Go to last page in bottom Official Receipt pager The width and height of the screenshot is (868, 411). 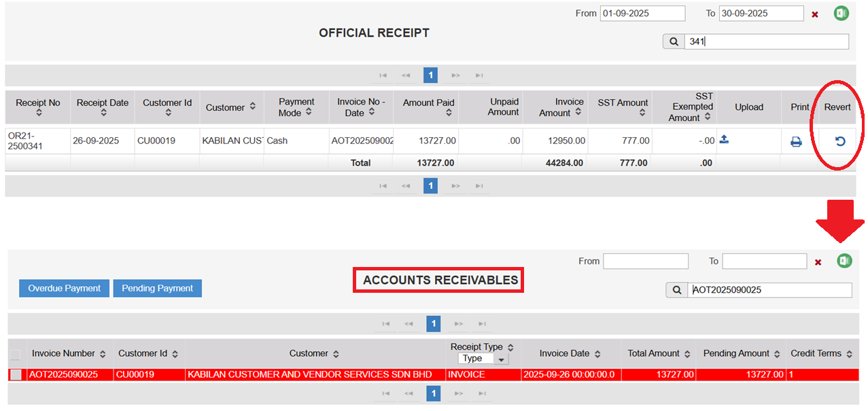479,186
